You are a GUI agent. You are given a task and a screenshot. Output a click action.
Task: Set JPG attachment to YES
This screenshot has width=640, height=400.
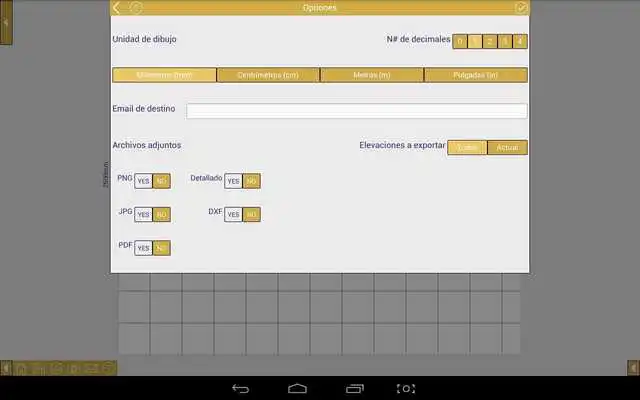click(143, 214)
